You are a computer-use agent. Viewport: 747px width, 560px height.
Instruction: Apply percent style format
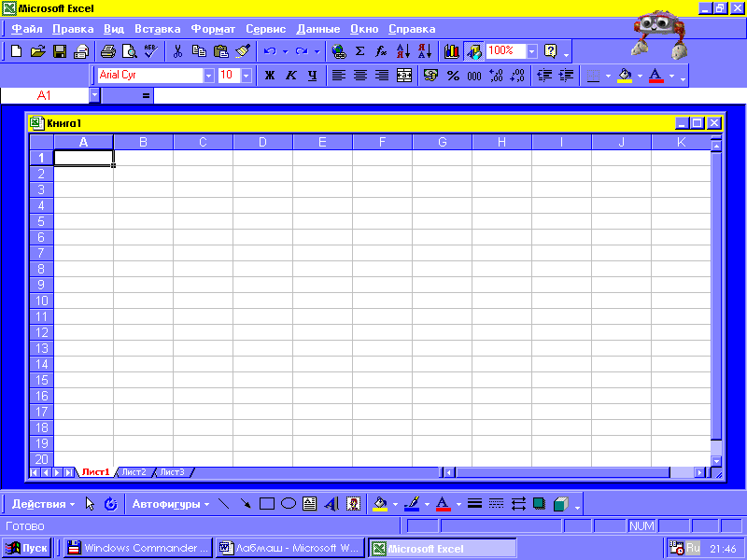click(x=453, y=76)
